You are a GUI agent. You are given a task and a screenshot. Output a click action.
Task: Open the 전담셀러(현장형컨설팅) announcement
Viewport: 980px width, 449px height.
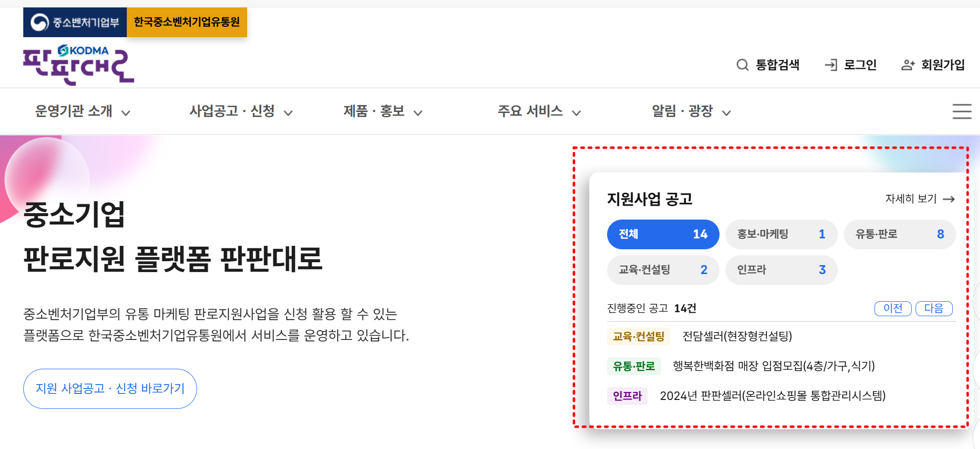tap(737, 337)
